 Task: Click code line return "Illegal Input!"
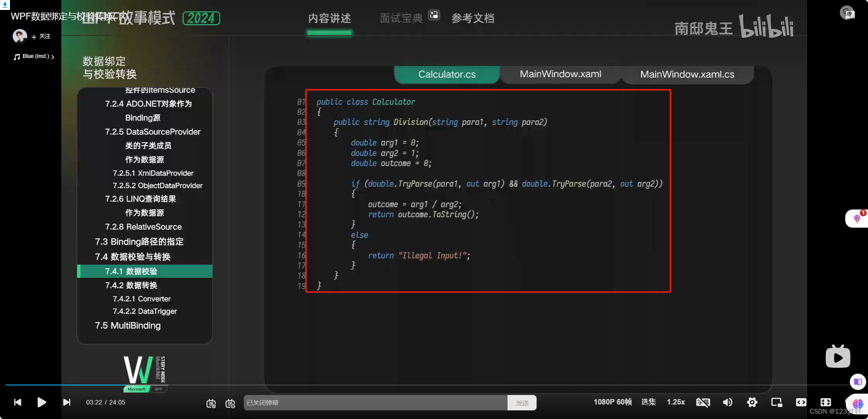click(419, 256)
